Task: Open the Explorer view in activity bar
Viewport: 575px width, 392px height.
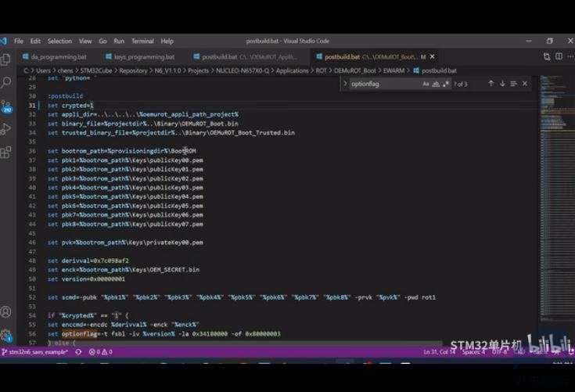Action: [x=6, y=59]
